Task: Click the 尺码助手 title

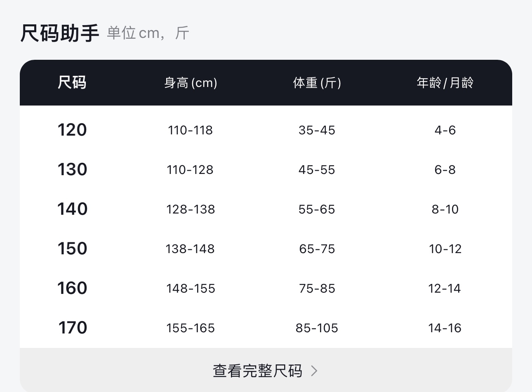Action: click(60, 33)
